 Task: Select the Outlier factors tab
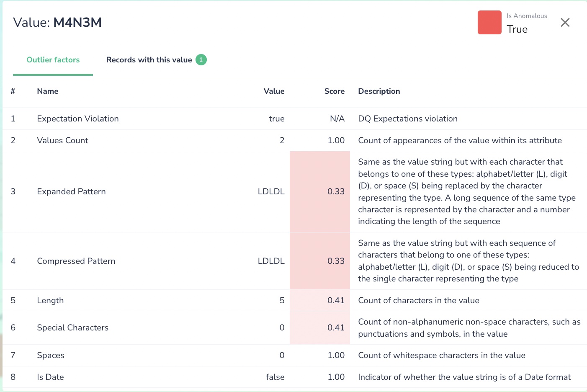point(53,59)
